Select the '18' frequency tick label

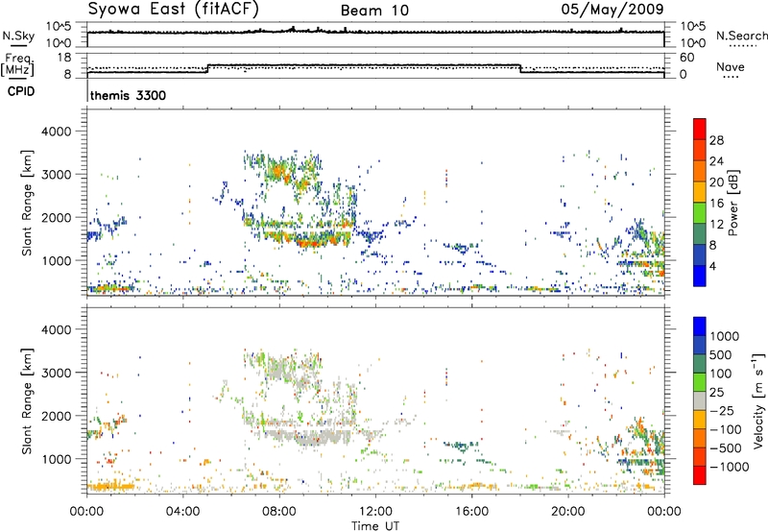coord(64,58)
